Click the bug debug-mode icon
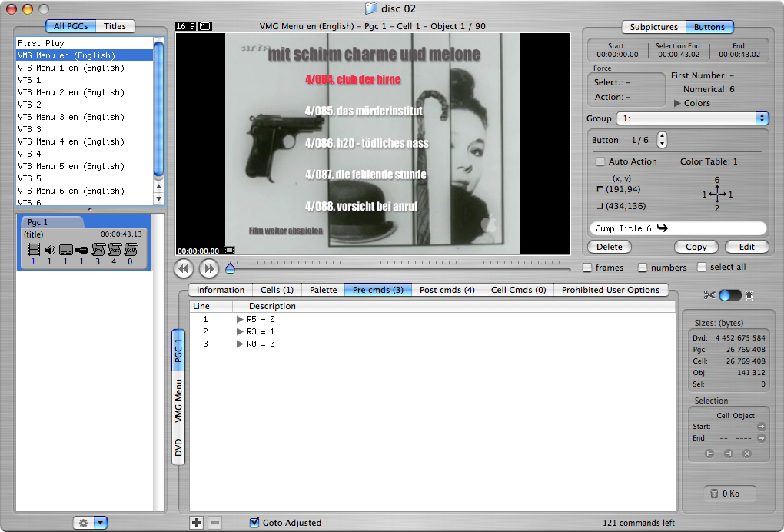784x532 pixels. 749,295
